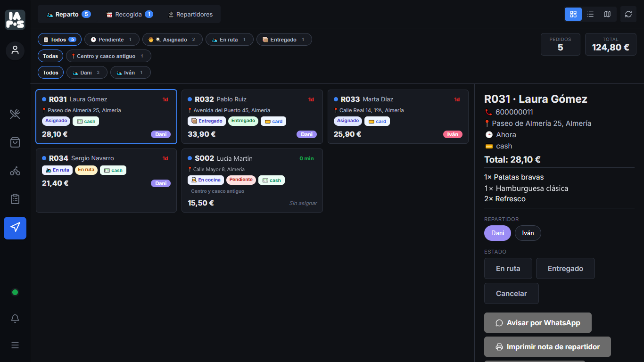This screenshot has height=362, width=644.
Task: Open the clipboard list sidebar icon
Action: (x=15, y=199)
